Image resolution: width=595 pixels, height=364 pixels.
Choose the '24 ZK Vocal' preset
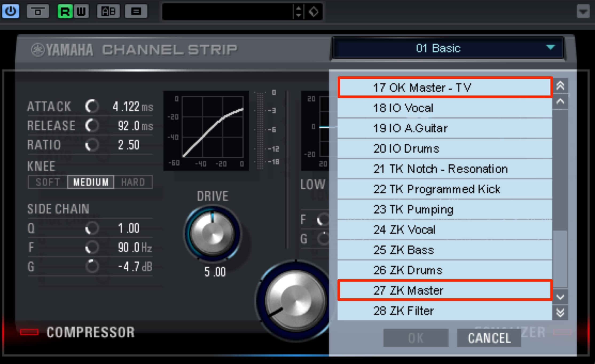(x=445, y=230)
